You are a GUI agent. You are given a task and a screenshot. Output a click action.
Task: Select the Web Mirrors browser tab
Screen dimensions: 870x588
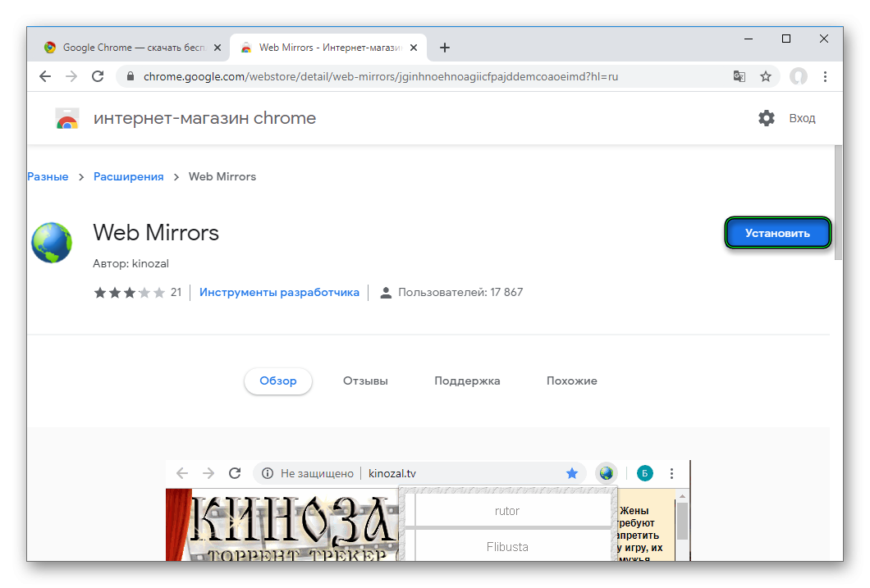[328, 48]
